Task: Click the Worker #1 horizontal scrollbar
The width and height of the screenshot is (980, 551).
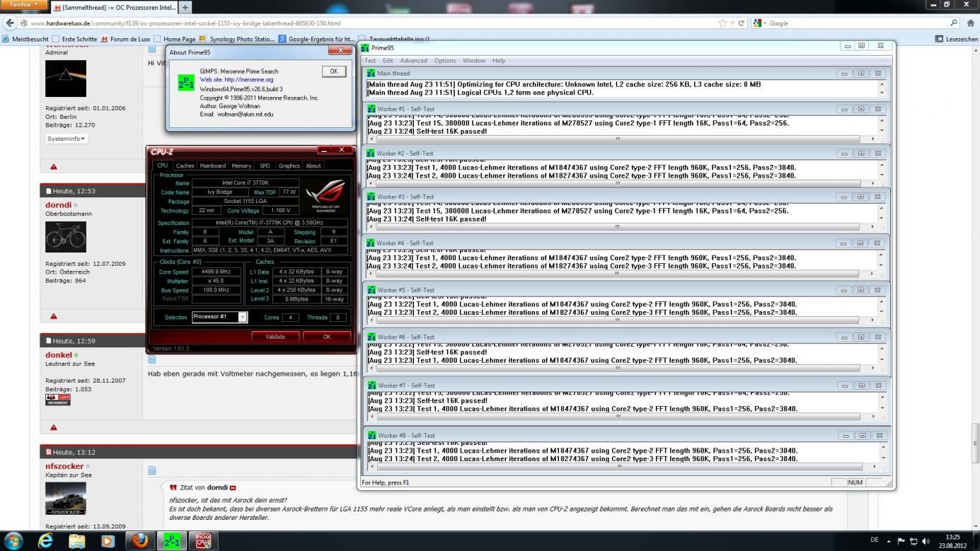Action: point(618,139)
